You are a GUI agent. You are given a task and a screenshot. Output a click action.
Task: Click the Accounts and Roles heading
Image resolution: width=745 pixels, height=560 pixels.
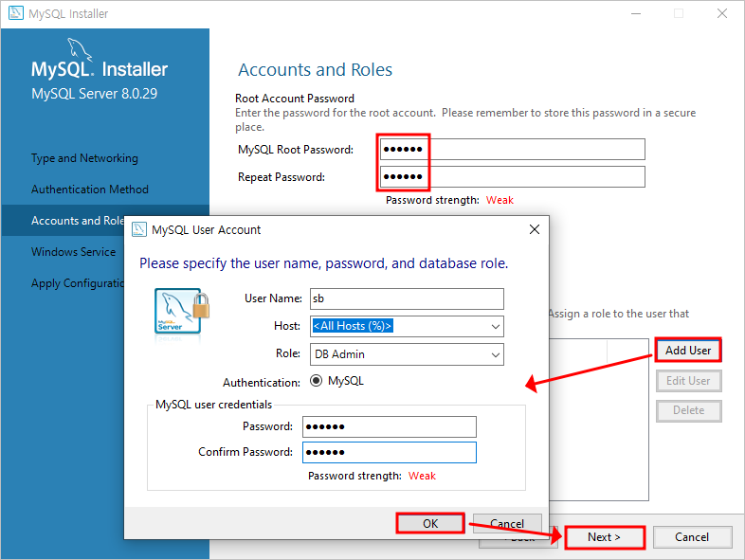[315, 70]
